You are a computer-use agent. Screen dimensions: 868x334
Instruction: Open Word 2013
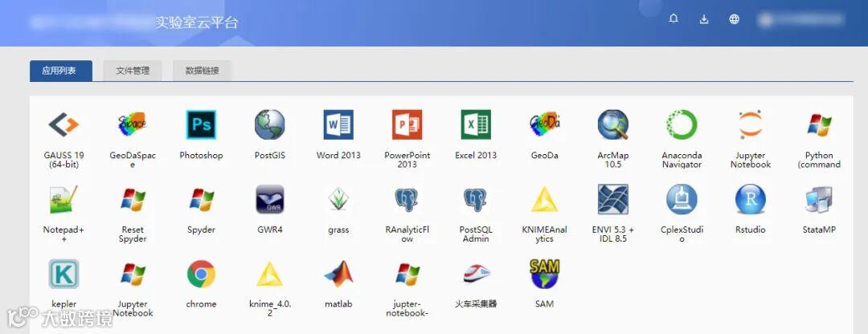338,124
